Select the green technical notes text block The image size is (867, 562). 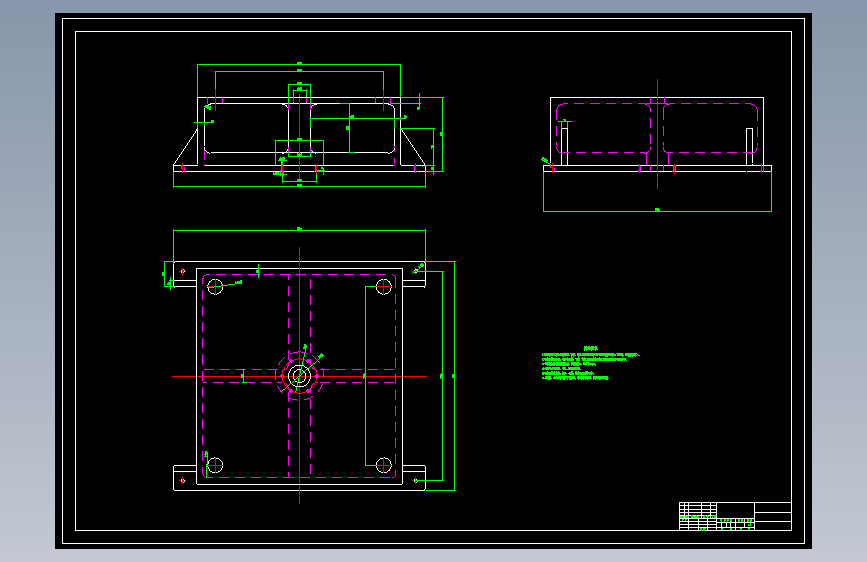[x=591, y=363]
